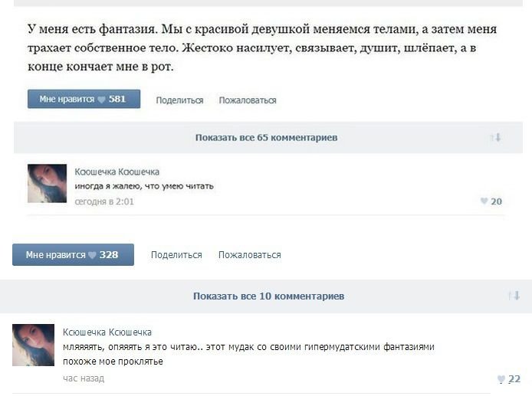532x396 pixels.
Task: Click Пожаловаться next to the 328 likes button
Action: click(x=249, y=255)
